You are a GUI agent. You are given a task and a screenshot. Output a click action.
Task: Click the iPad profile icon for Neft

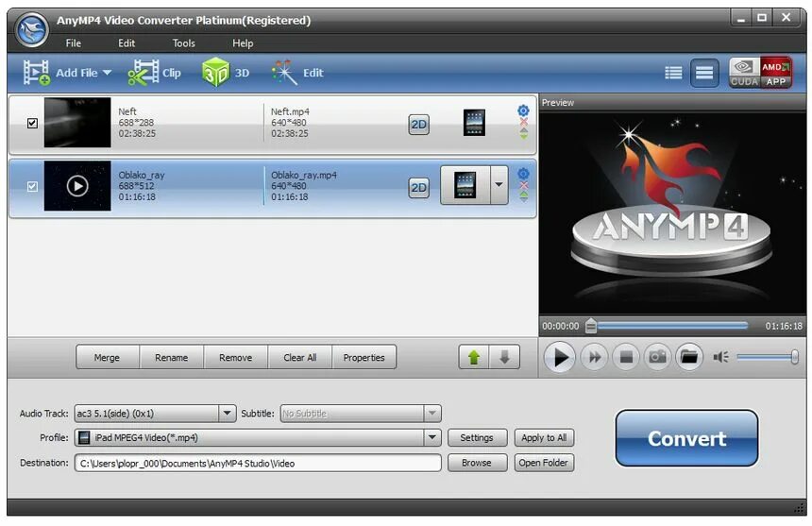tap(474, 123)
